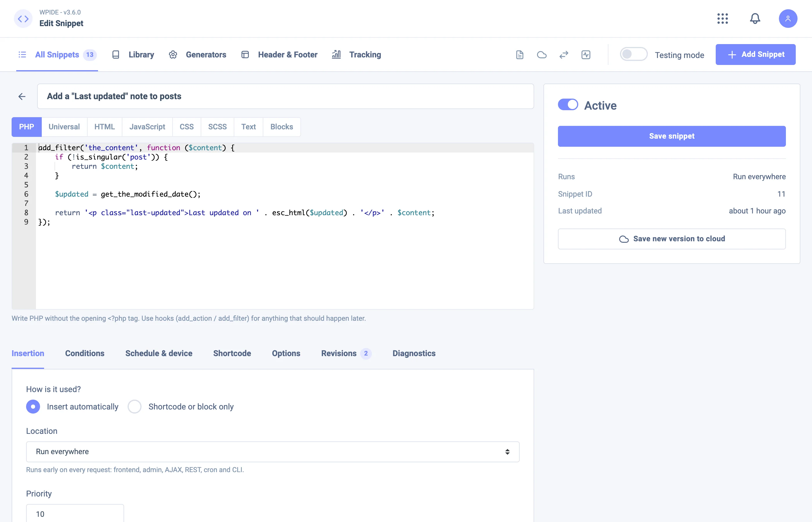Open the Location dropdown Run everywhere
The width and height of the screenshot is (812, 522).
pyautogui.click(x=273, y=452)
